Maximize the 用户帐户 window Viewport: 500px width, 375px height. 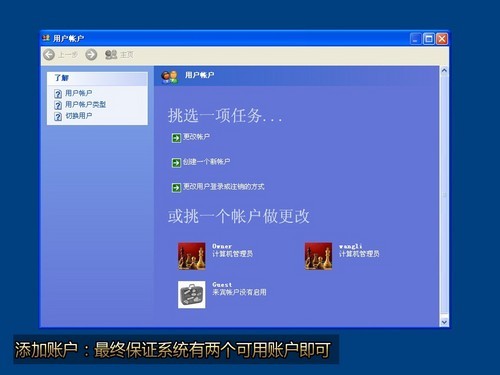pos(429,39)
